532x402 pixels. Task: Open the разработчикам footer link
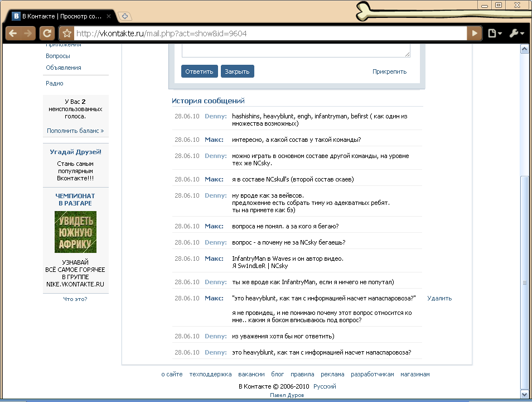(x=372, y=374)
